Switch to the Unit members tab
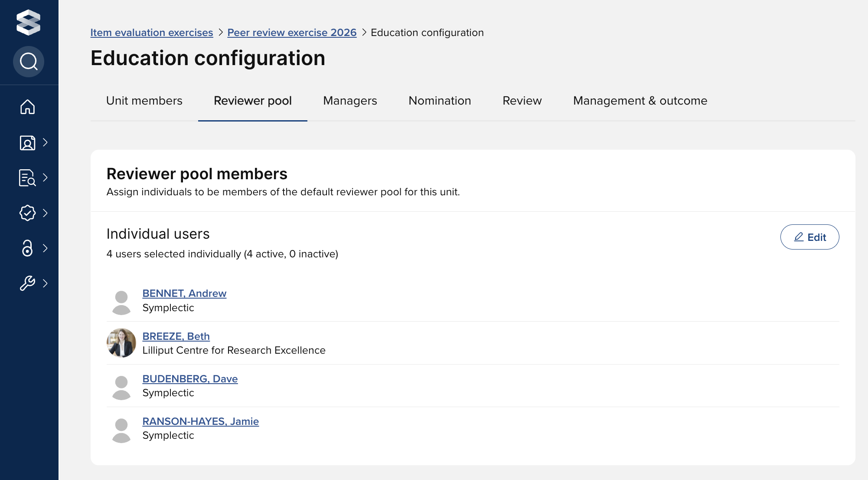 click(x=144, y=101)
